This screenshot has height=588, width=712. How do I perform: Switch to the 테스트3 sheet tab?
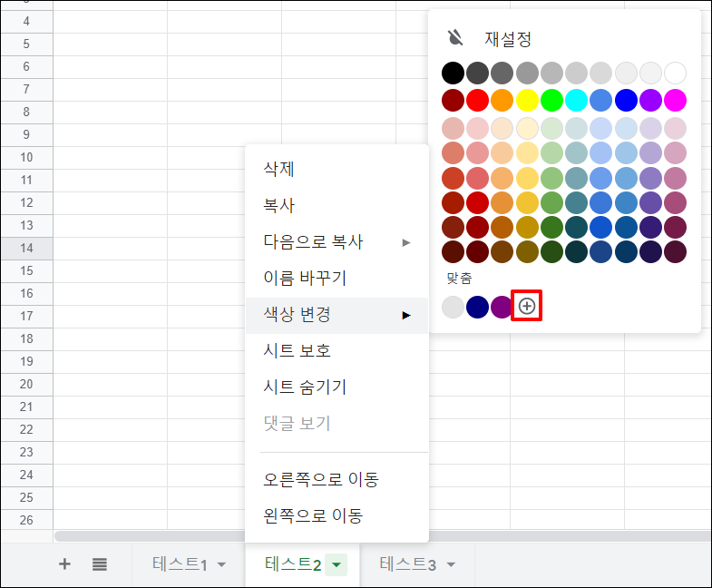(x=407, y=565)
